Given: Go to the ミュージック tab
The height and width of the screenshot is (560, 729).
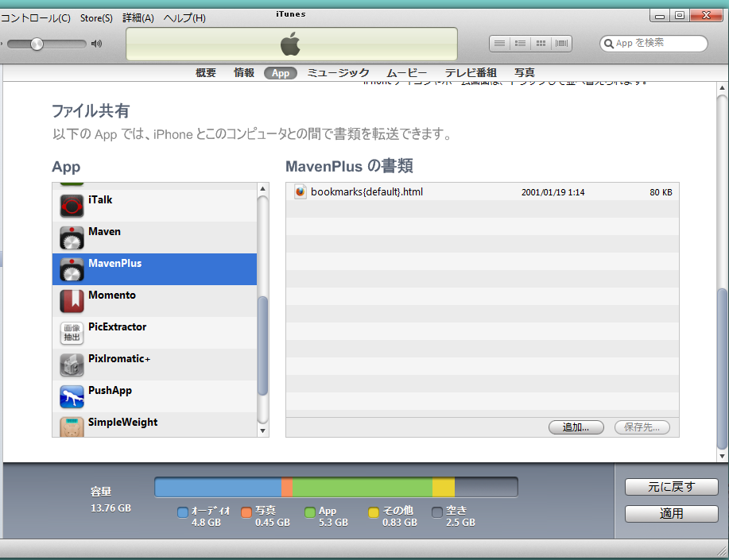Looking at the screenshot, I should click(339, 73).
